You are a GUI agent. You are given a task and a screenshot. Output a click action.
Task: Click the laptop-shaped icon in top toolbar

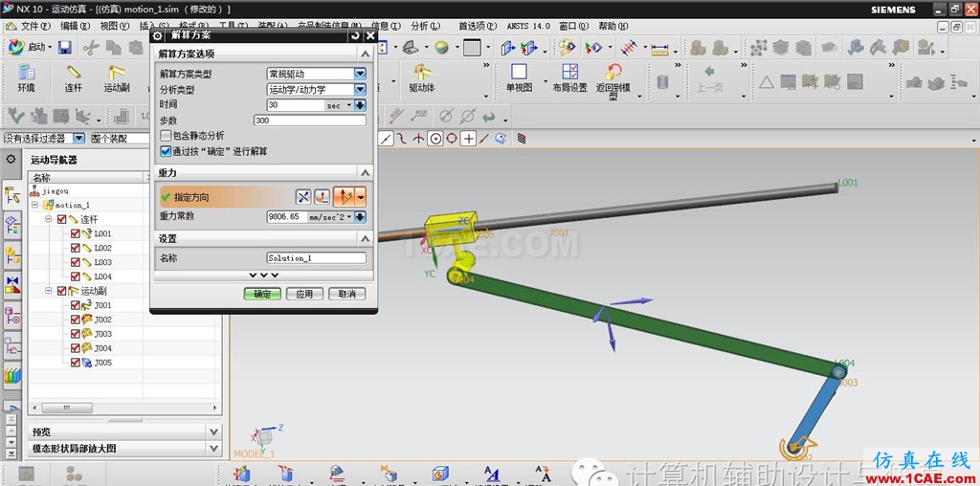(x=411, y=48)
